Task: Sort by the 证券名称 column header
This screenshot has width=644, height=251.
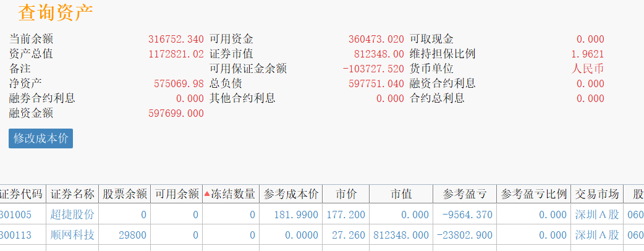Action: [72, 194]
